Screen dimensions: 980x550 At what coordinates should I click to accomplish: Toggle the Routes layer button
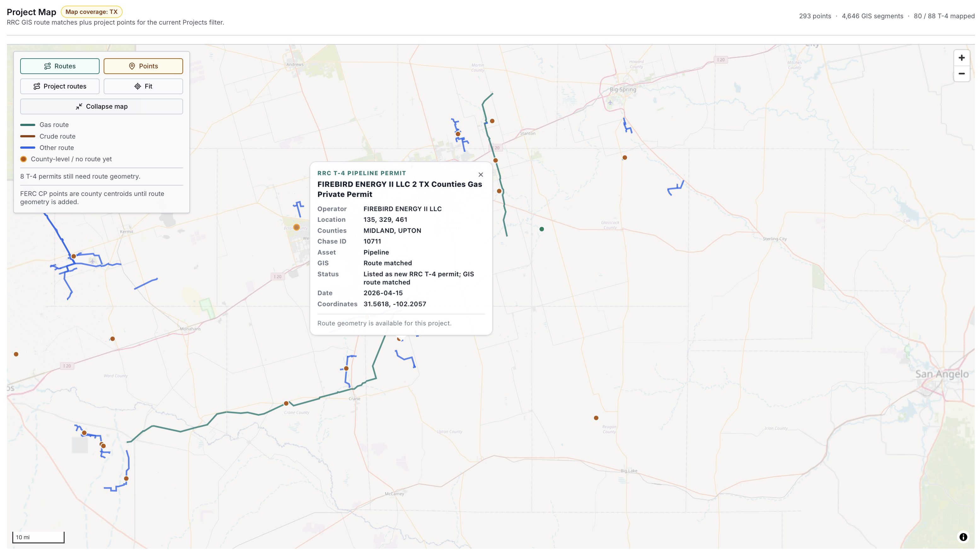click(x=60, y=66)
